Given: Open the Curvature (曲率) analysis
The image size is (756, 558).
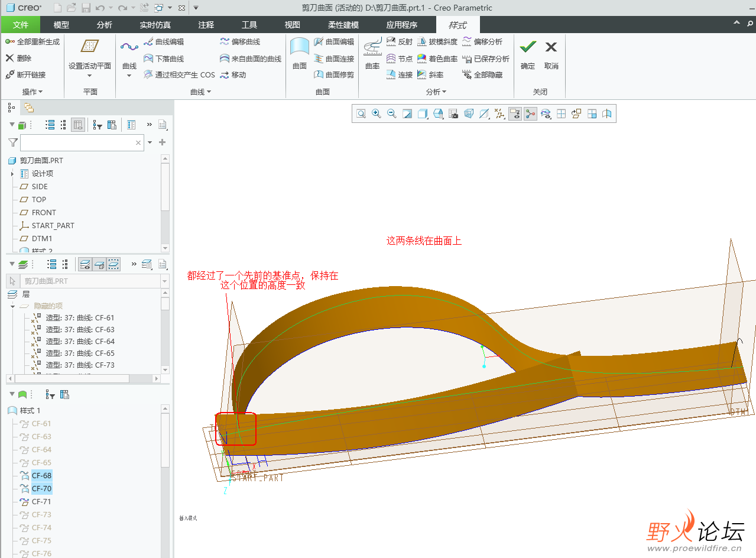Looking at the screenshot, I should [x=372, y=54].
